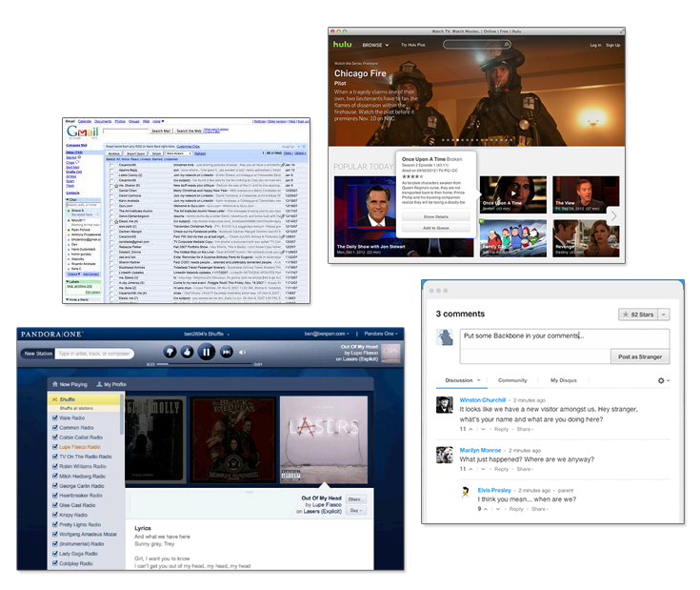Click the Disqus comment text box

[565, 339]
